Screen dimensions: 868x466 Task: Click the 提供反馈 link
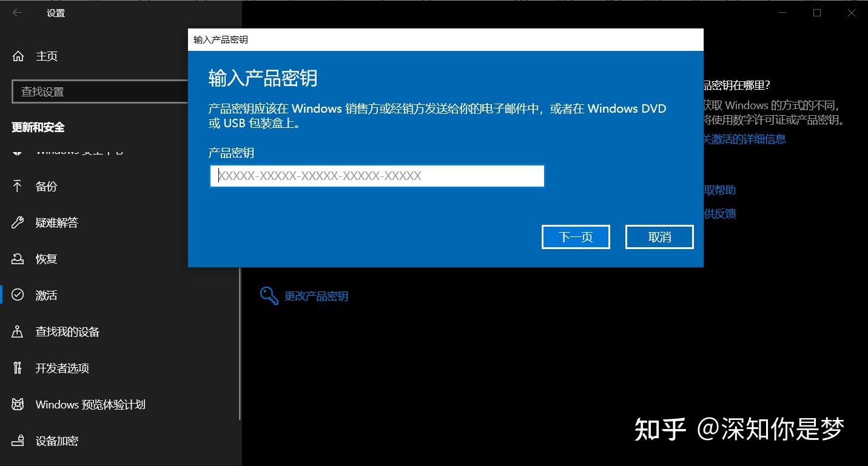pyautogui.click(x=720, y=213)
